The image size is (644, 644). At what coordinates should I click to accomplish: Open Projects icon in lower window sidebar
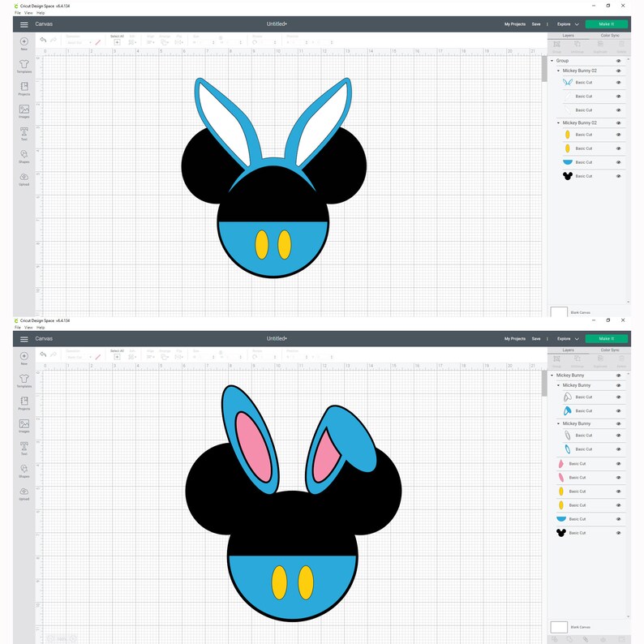point(24,403)
